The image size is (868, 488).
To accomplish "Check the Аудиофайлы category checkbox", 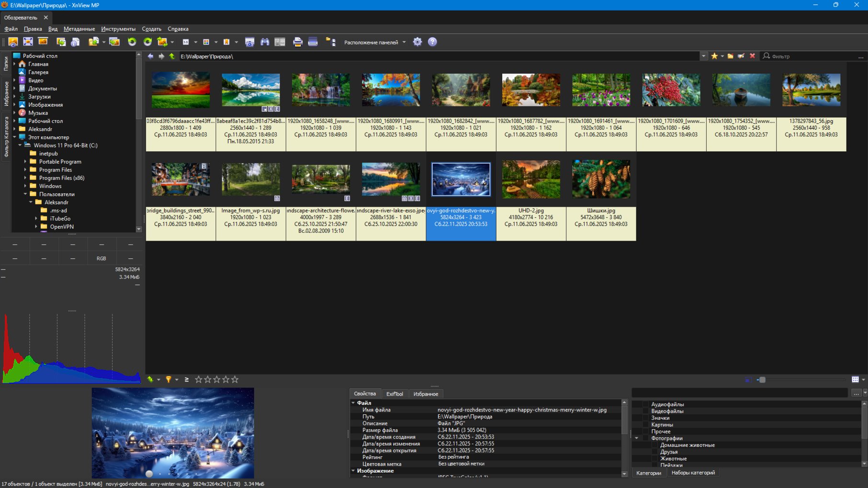I will click(x=645, y=404).
